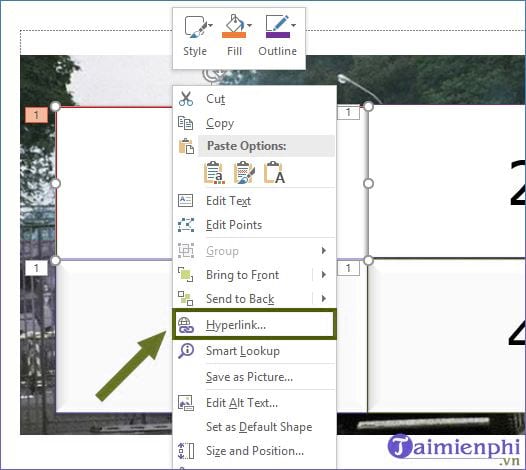Click the Edit Points icon

[186, 225]
